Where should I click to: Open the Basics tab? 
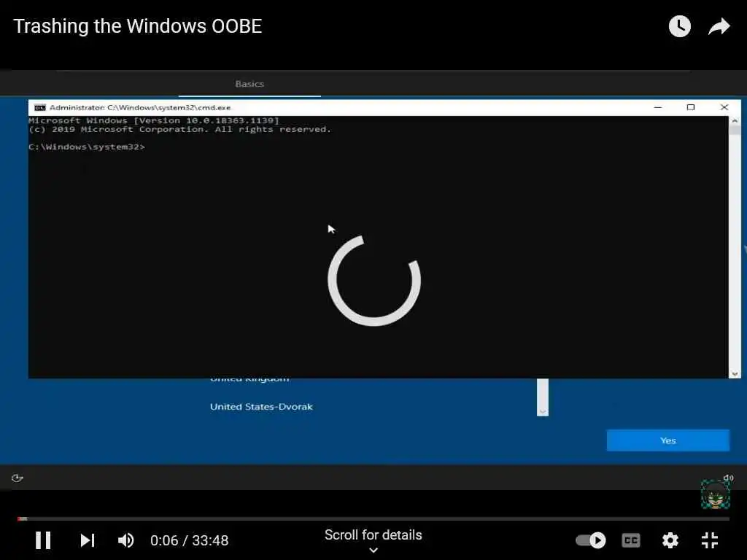pos(249,84)
